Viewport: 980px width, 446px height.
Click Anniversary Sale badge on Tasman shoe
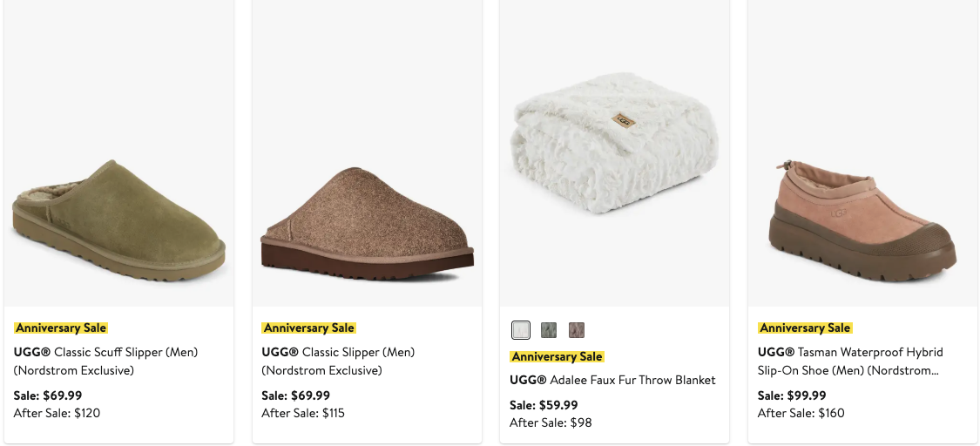coord(805,328)
